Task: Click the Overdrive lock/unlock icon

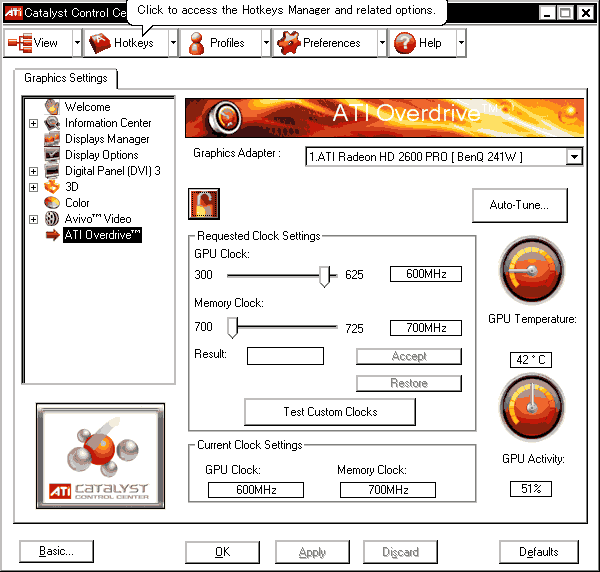Action: (x=204, y=204)
